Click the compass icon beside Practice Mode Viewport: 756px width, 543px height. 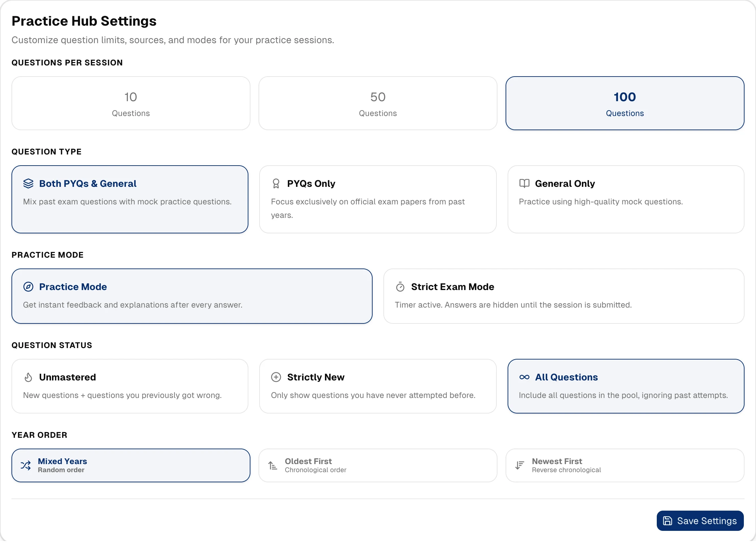click(28, 287)
